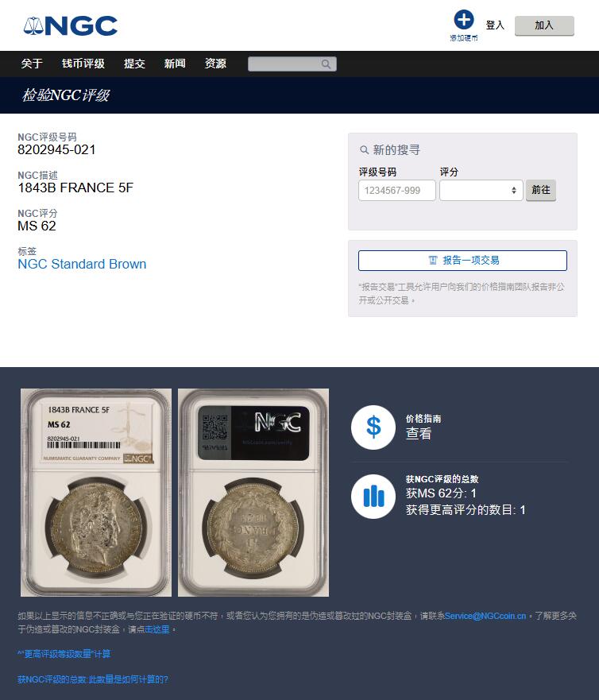This screenshot has width=599, height=700.
Task: Click the 加入 join button
Action: pos(544,26)
